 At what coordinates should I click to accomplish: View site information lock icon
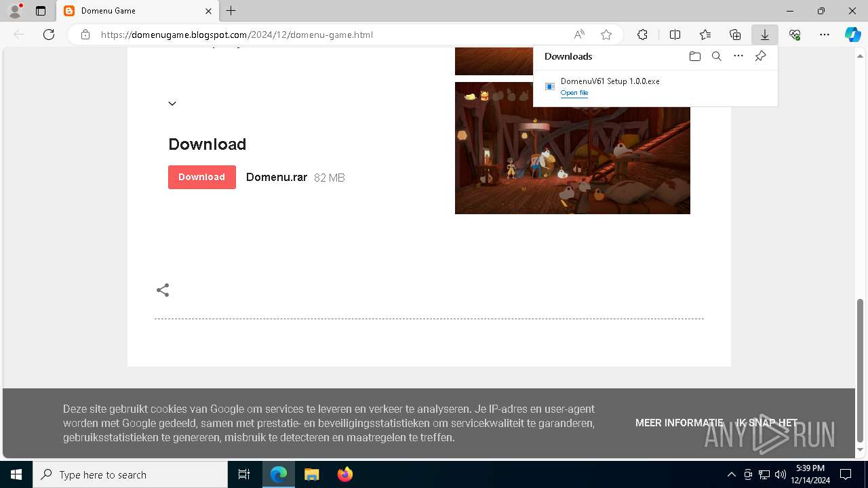[x=85, y=35]
